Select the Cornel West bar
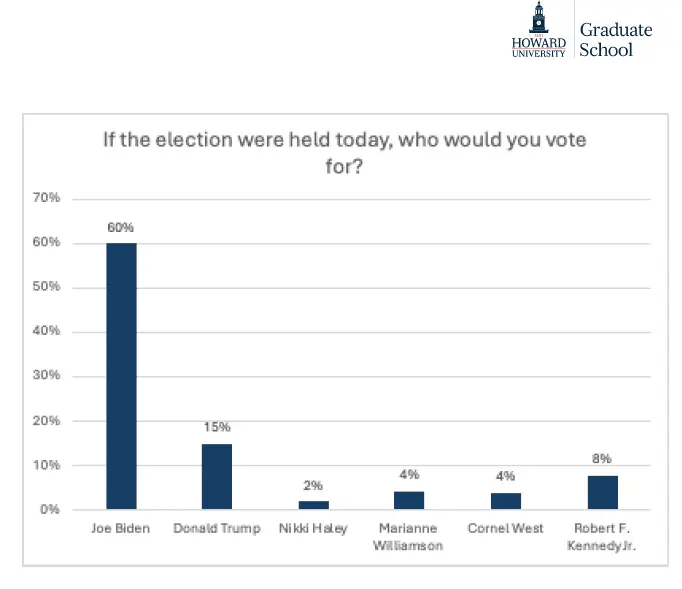 (505, 501)
